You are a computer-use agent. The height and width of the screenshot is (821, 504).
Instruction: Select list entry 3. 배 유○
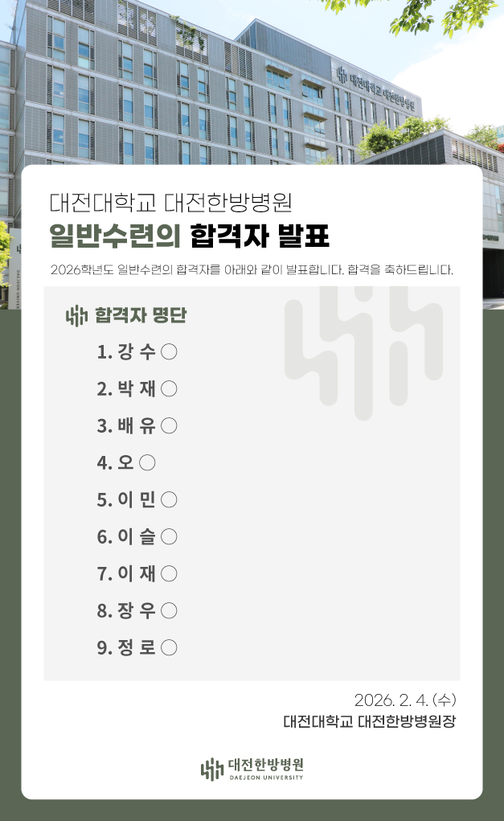[x=137, y=426]
